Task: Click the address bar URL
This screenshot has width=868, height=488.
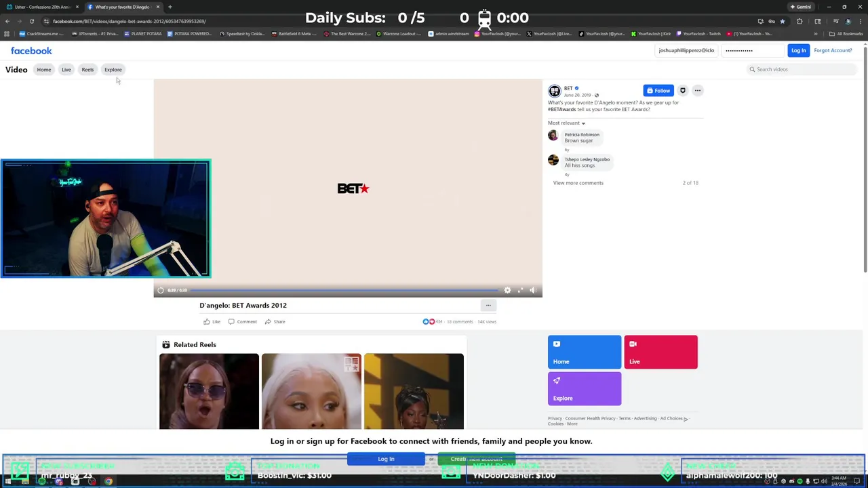Action: click(x=129, y=21)
